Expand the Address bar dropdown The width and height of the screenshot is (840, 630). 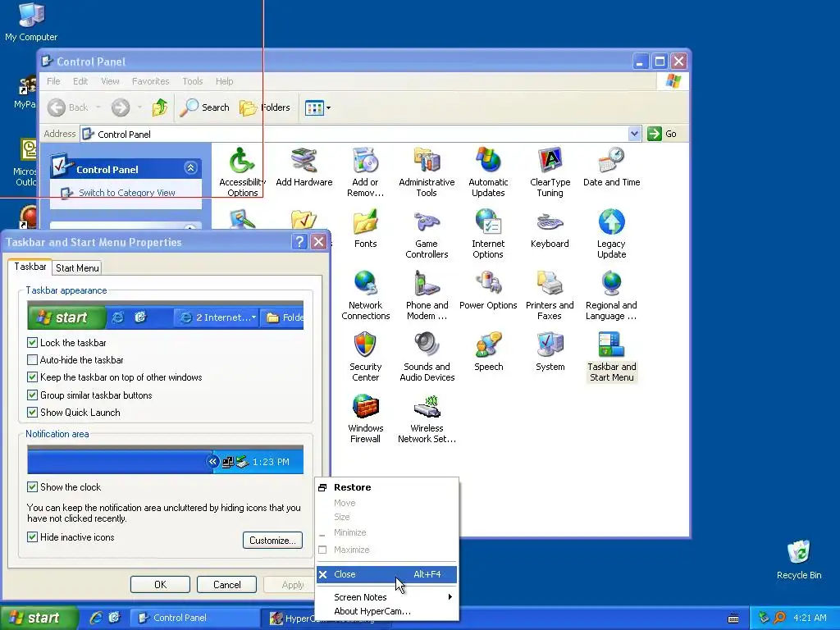click(634, 134)
